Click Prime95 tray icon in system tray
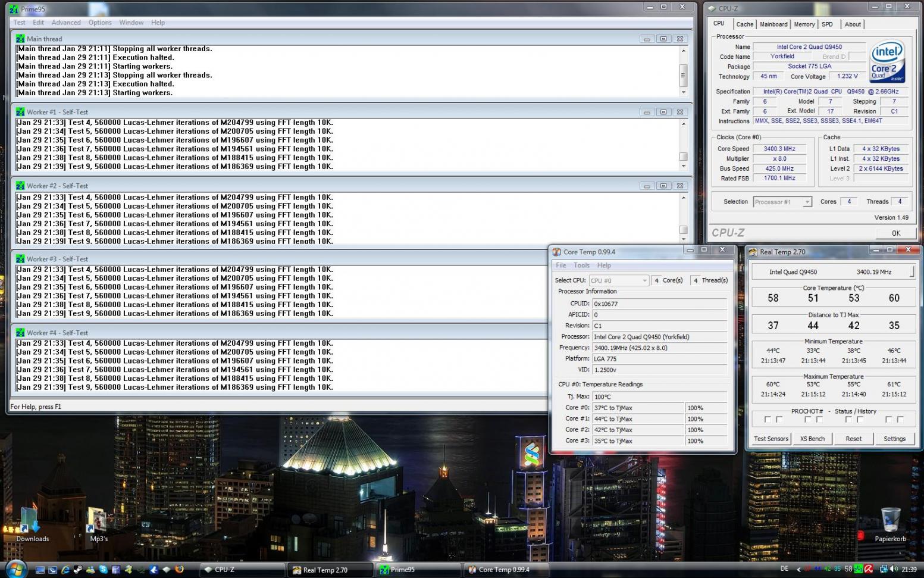The width and height of the screenshot is (924, 578). coord(858,568)
